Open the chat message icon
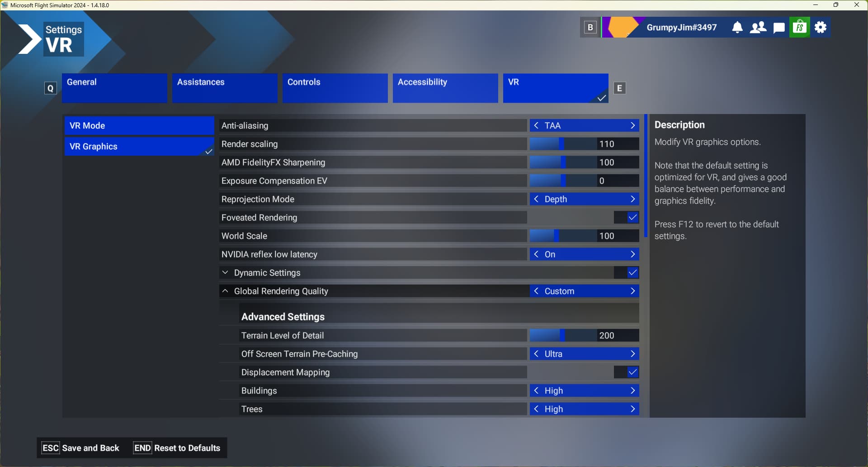The width and height of the screenshot is (868, 467). coord(779,28)
